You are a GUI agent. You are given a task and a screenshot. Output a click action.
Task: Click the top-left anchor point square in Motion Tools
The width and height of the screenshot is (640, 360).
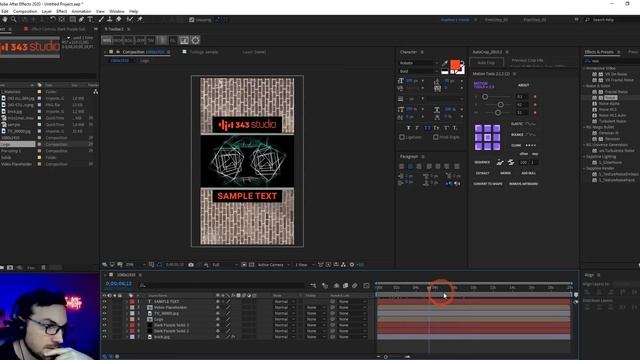click(478, 129)
